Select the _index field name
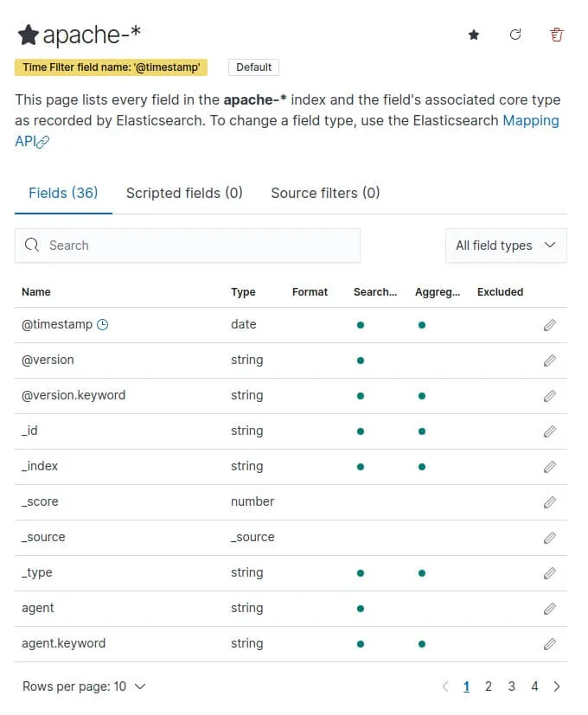588x715 pixels. point(40,466)
